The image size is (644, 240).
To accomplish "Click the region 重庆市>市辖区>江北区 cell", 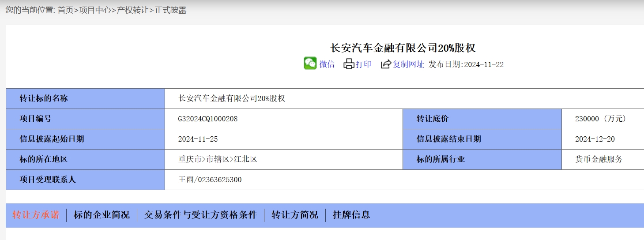I will coord(284,159).
